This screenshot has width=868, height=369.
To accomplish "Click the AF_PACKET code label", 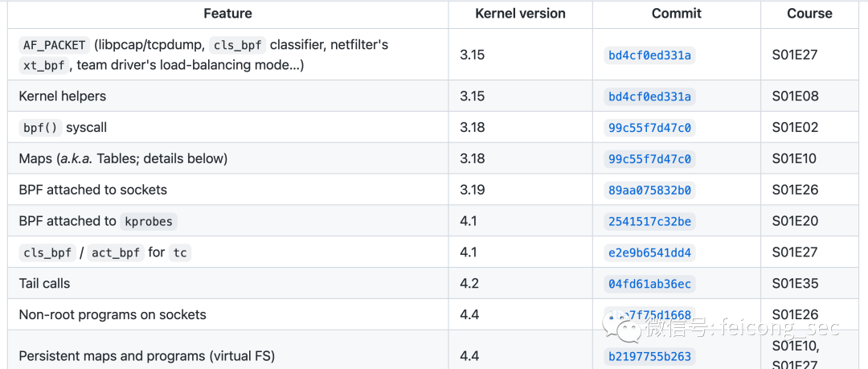I will click(54, 45).
